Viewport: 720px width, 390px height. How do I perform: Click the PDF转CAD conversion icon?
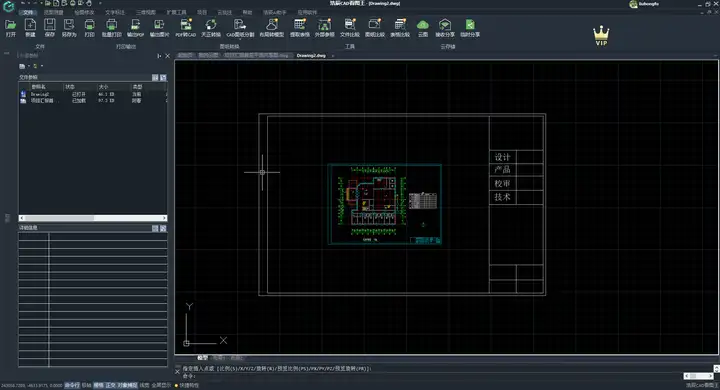point(186,28)
